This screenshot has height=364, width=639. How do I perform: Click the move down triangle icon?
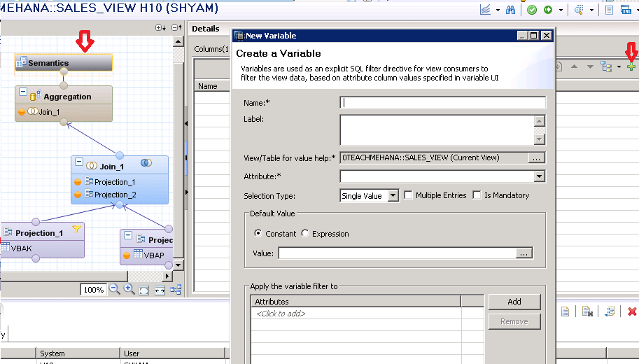point(590,66)
